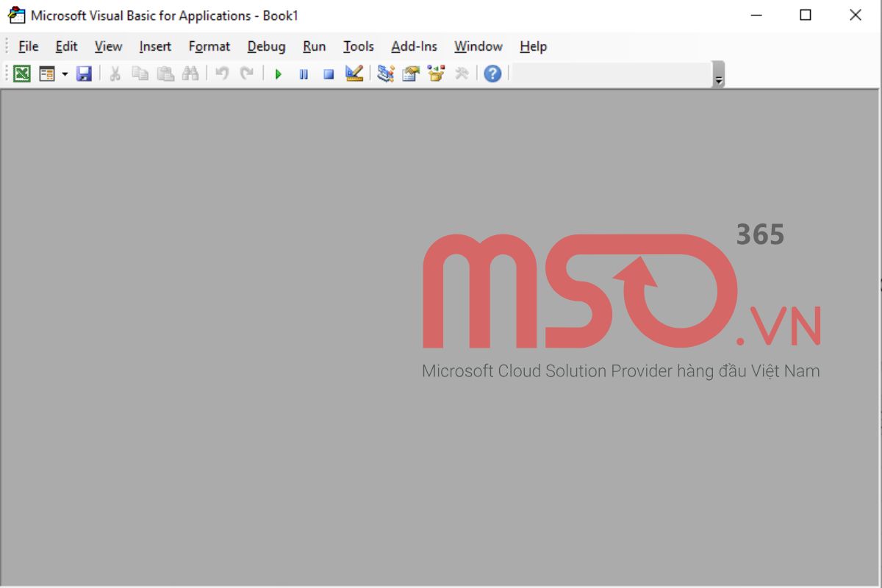Open the Add-Ins menu
The width and height of the screenshot is (882, 588).
(x=414, y=46)
